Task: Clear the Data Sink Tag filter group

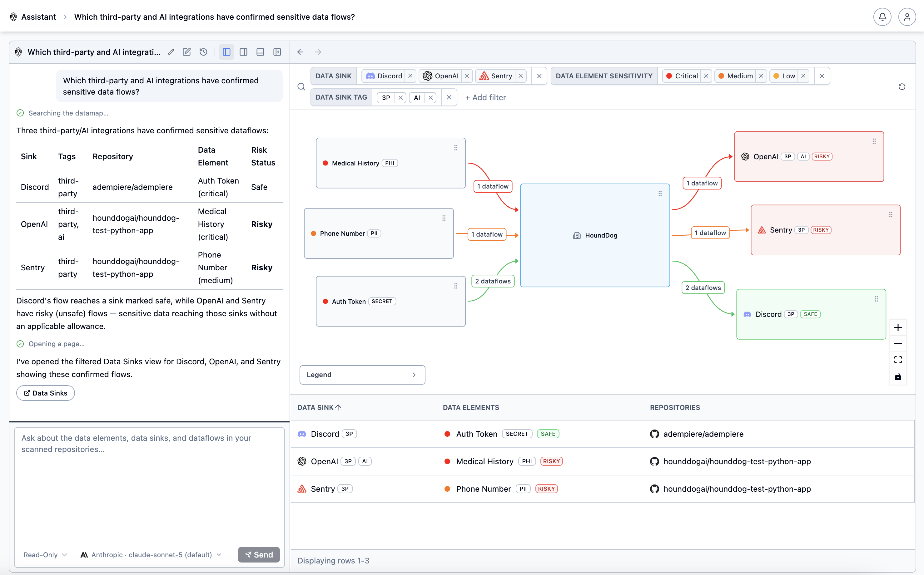Action: tap(449, 97)
